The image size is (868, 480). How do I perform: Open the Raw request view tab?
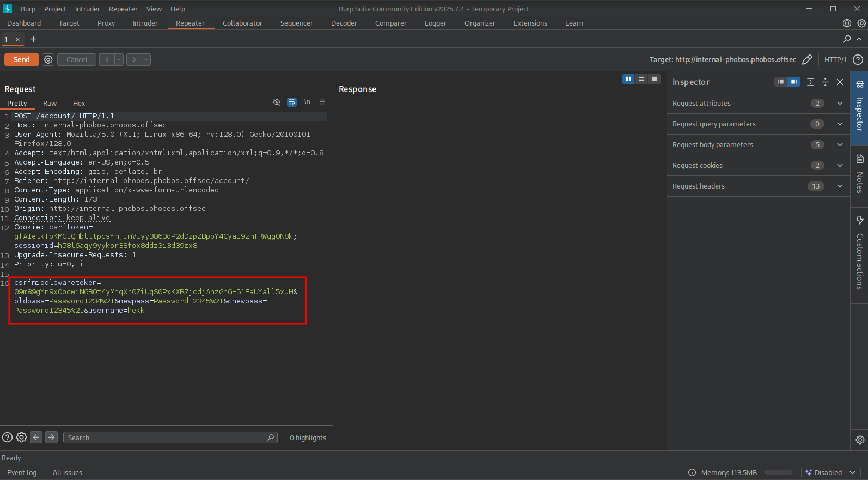[50, 104]
